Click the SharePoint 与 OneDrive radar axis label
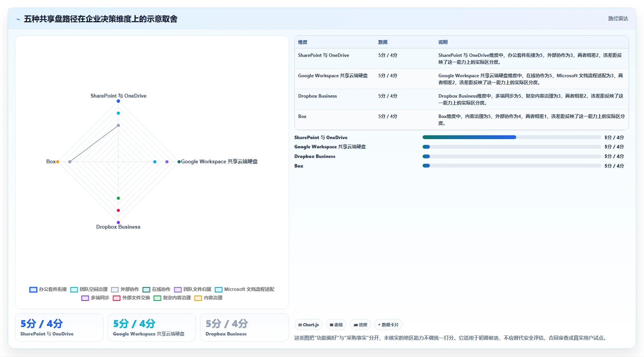 (118, 96)
